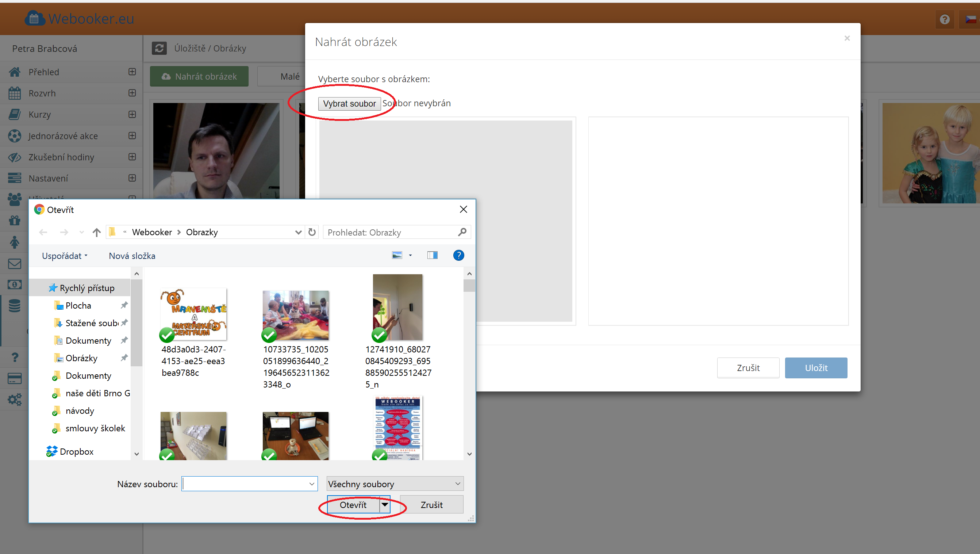Click the Vybrat soubor button

(x=349, y=104)
